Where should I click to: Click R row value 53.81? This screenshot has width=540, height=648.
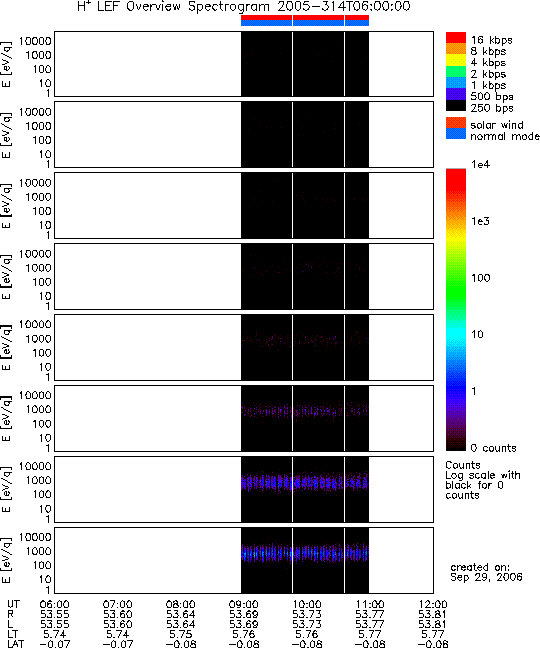pos(433,615)
